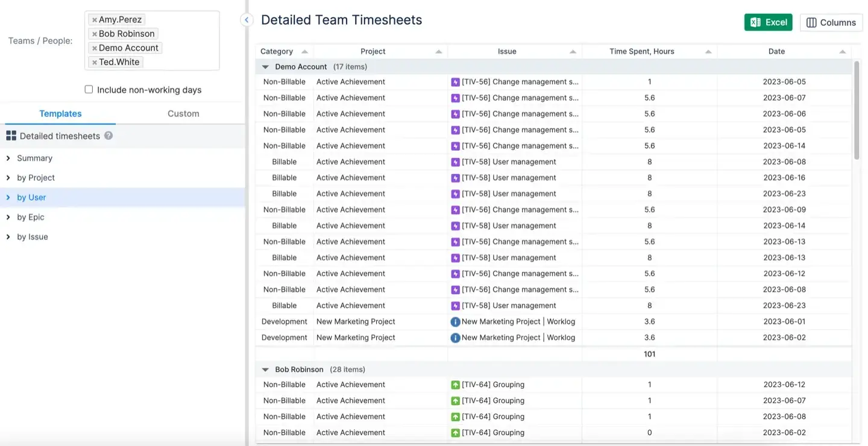Click the issue type icon for TIV-56
This screenshot has width=868, height=446.
(455, 81)
